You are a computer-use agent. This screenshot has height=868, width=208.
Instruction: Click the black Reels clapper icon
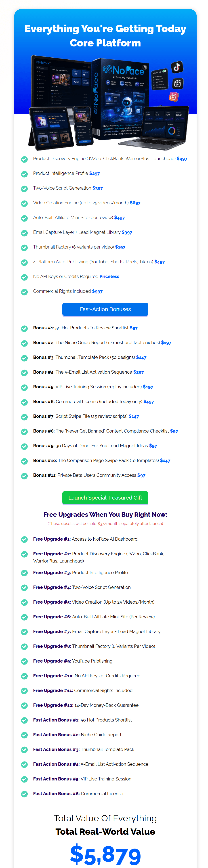178,83
